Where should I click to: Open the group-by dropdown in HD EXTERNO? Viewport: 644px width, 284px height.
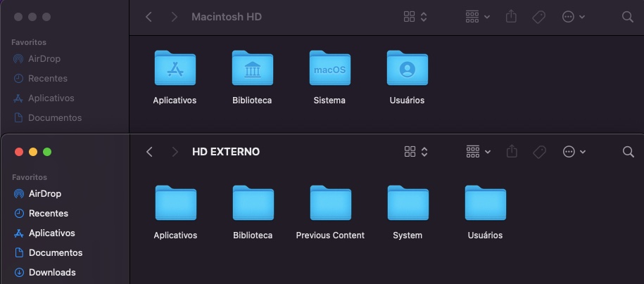click(478, 152)
